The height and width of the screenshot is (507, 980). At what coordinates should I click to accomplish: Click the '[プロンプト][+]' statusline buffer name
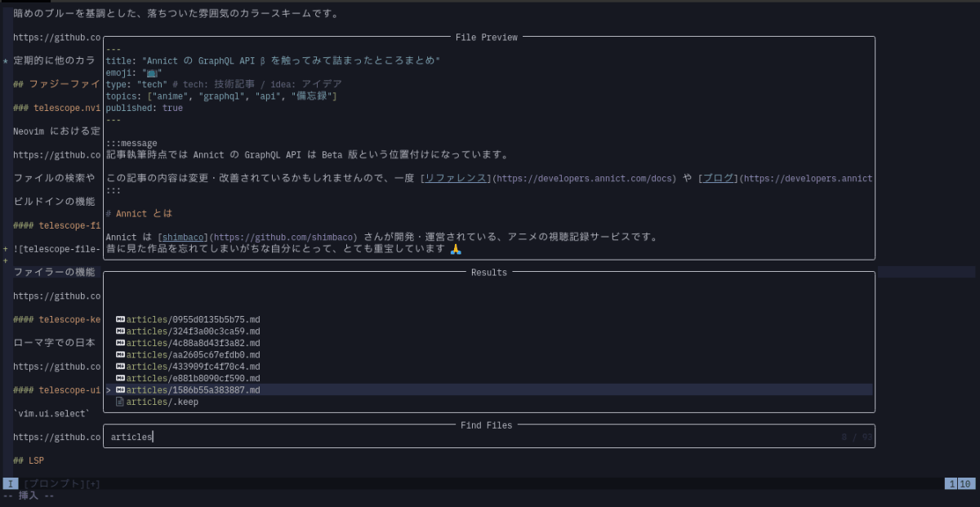coord(62,484)
